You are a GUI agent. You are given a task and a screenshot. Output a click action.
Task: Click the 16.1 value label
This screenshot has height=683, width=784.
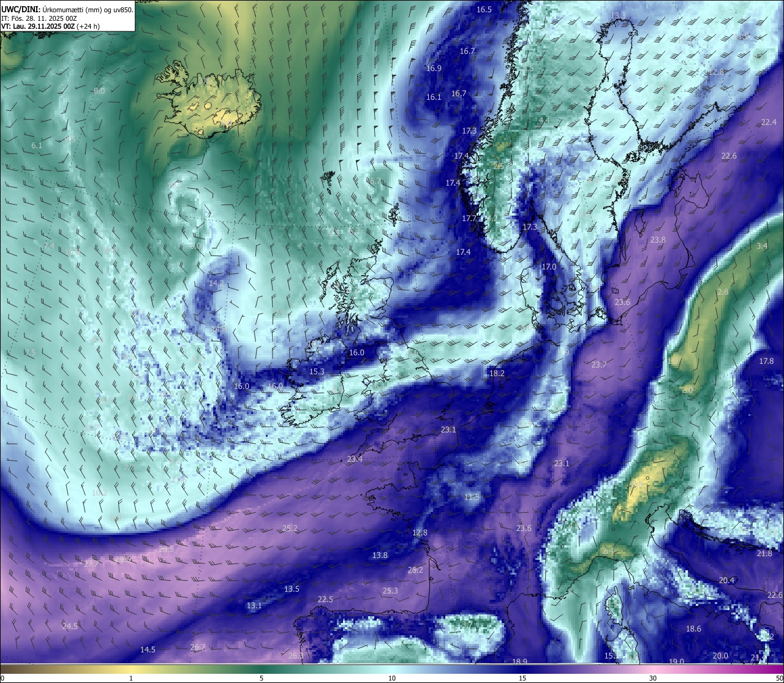[x=434, y=97]
